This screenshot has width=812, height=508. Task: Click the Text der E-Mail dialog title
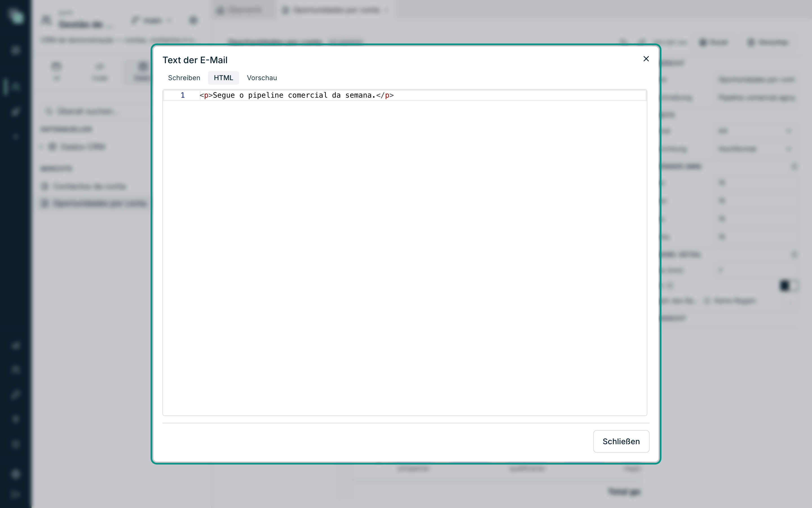click(x=195, y=60)
